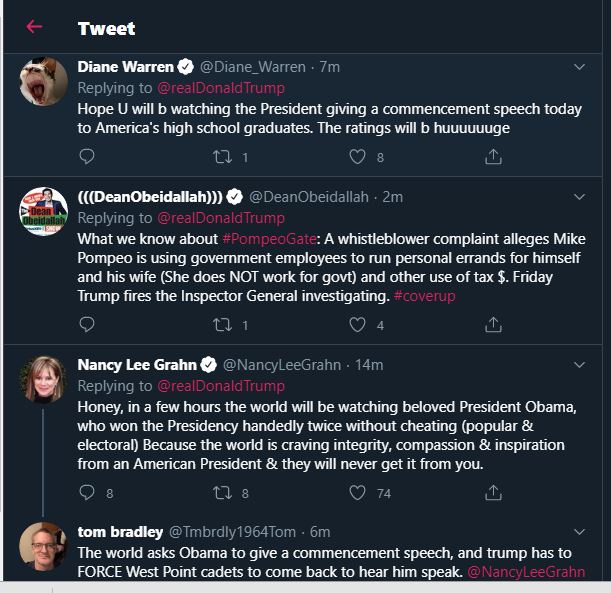The height and width of the screenshot is (593, 611).
Task: Reply to Nancy Lee Grahn's tweet
Action: click(87, 493)
